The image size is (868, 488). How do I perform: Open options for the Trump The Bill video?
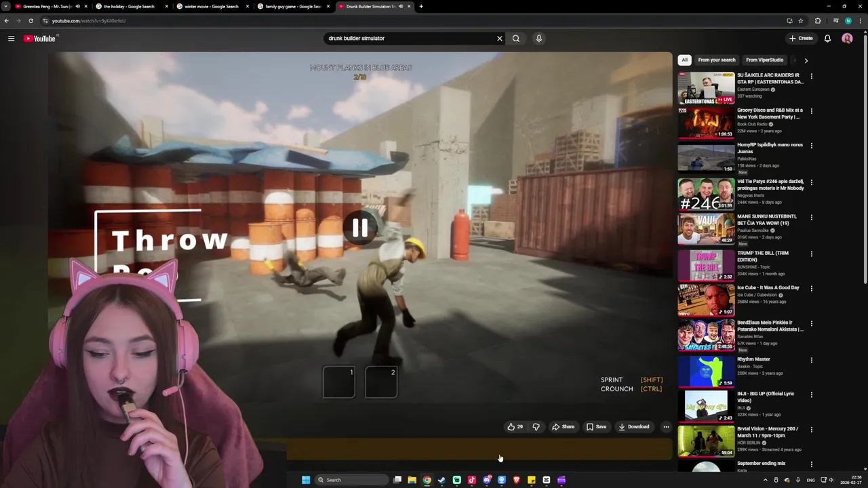[811, 254]
